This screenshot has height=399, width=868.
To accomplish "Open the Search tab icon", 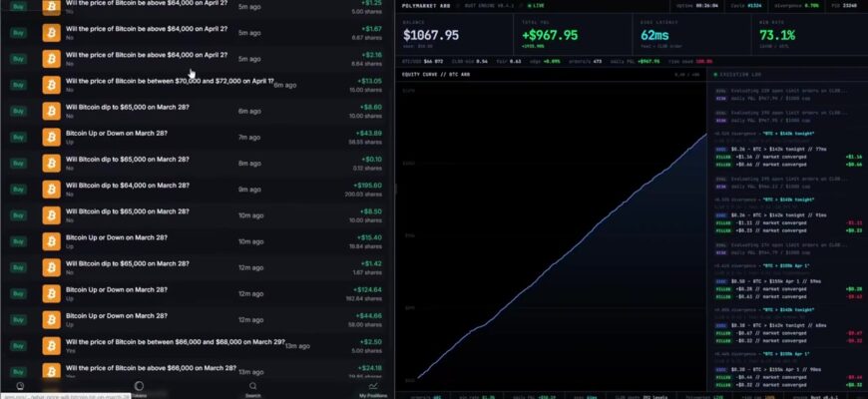I will coord(253,386).
